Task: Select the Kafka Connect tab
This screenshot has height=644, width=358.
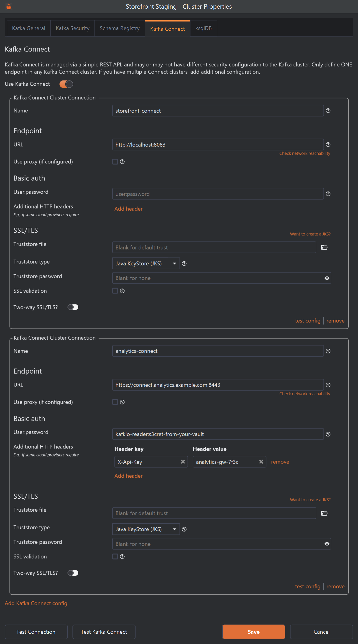Action: coord(167,28)
